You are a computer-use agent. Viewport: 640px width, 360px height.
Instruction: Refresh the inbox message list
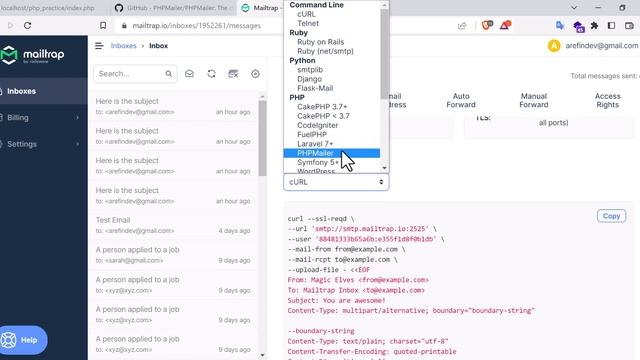click(x=211, y=74)
